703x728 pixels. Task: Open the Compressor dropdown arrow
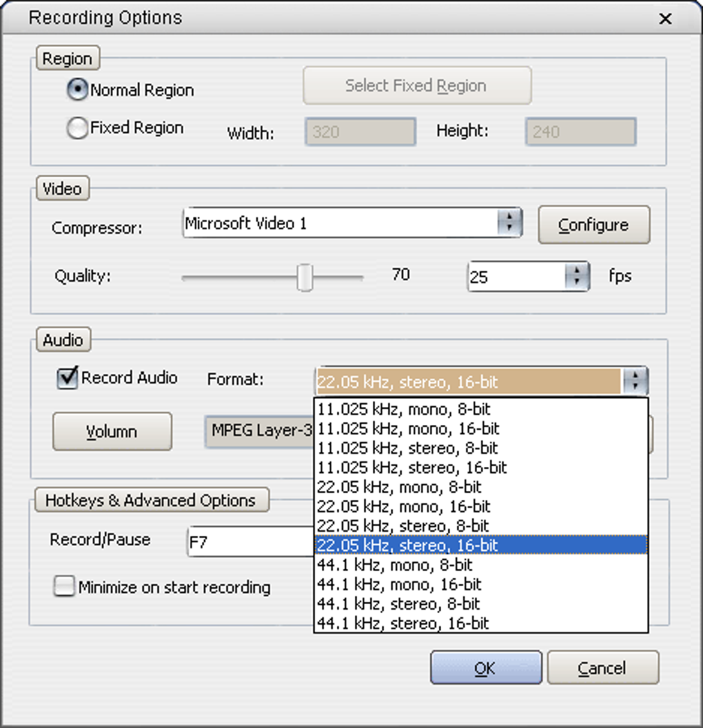tap(509, 222)
